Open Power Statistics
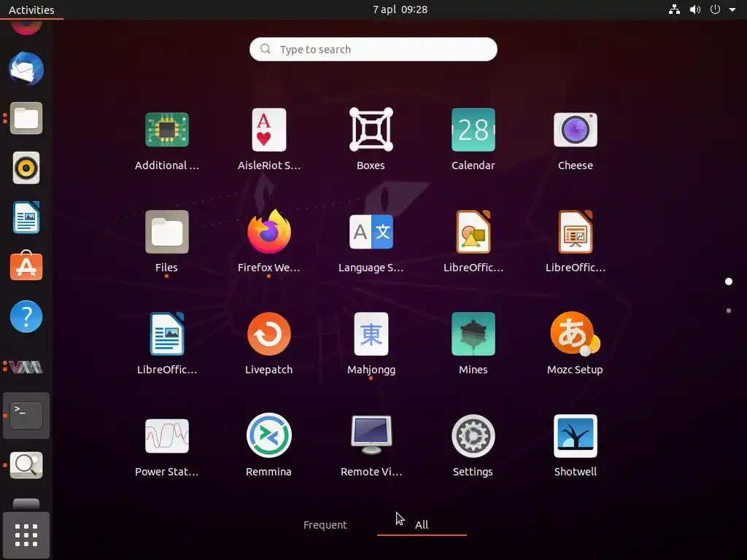 pos(167,436)
